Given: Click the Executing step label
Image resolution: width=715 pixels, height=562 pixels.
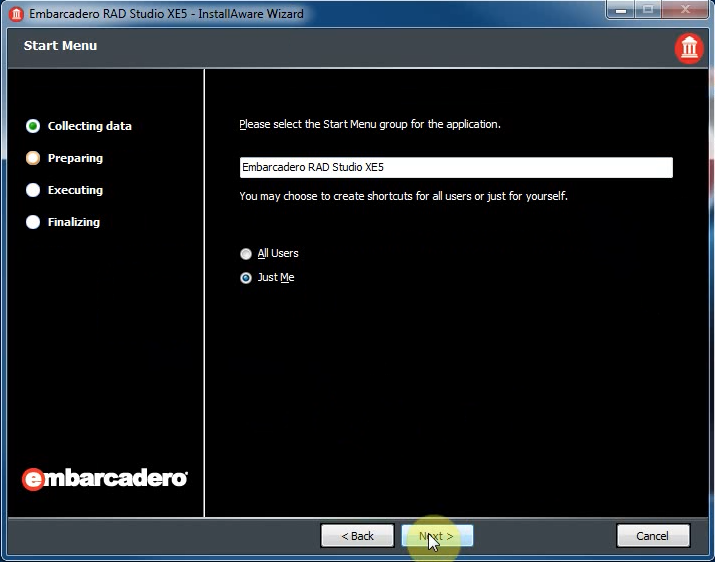Looking at the screenshot, I should click(x=75, y=190).
